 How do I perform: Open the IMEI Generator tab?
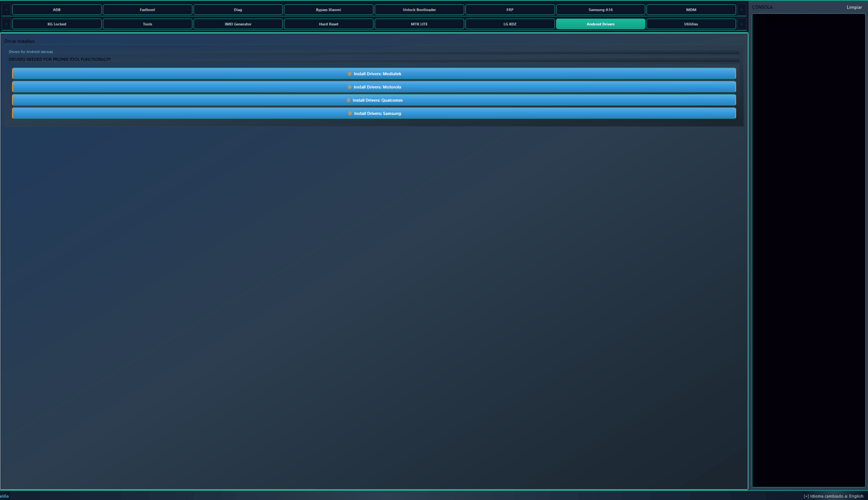pos(238,24)
